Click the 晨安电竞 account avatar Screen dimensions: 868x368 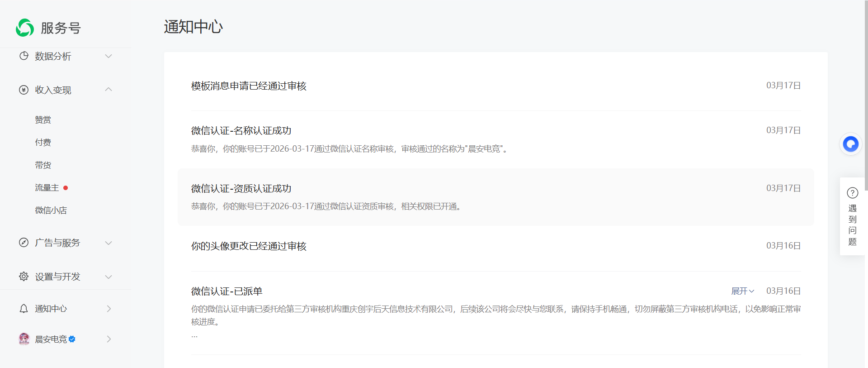coord(24,339)
